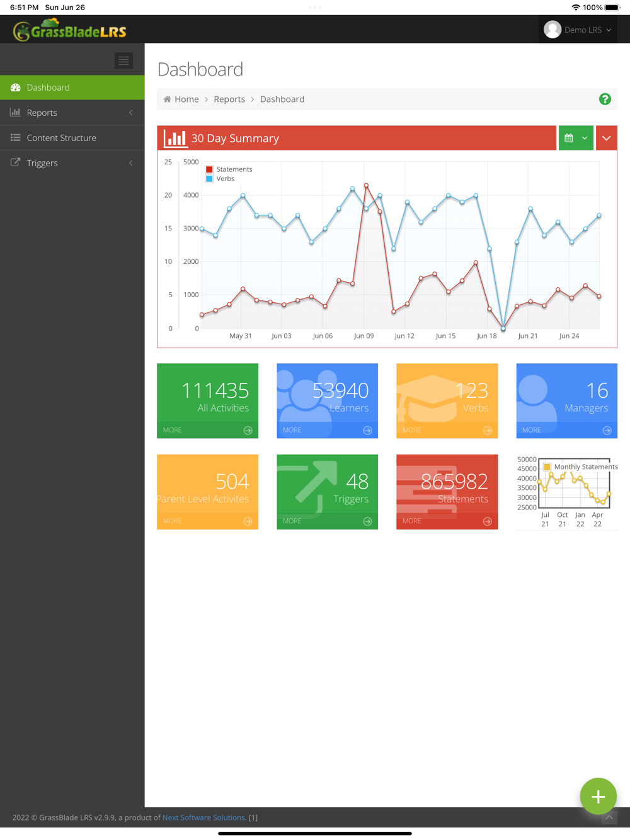Collapse the 30 Day Summary panel
This screenshot has width=630, height=840.
pyautogui.click(x=606, y=138)
